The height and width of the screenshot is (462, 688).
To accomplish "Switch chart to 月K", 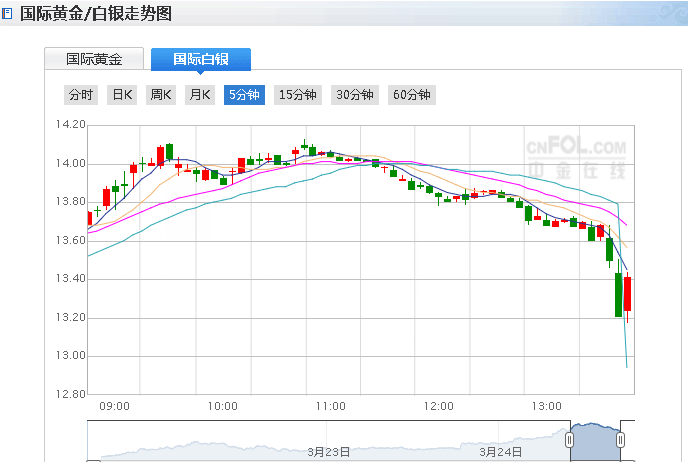I will tap(200, 95).
